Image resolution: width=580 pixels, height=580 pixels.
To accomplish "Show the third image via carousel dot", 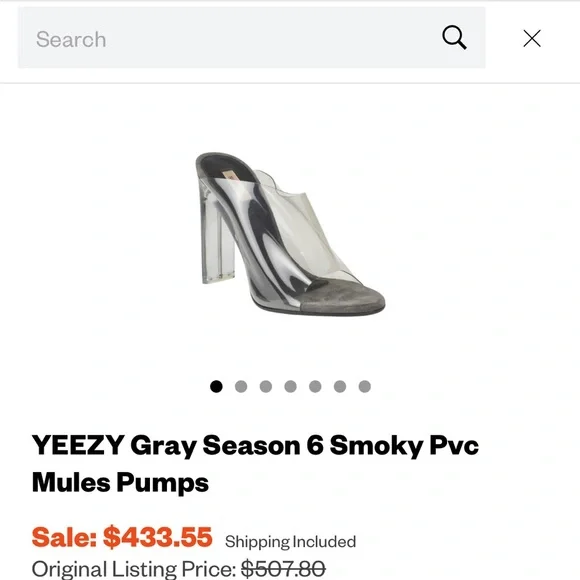I will (x=266, y=387).
